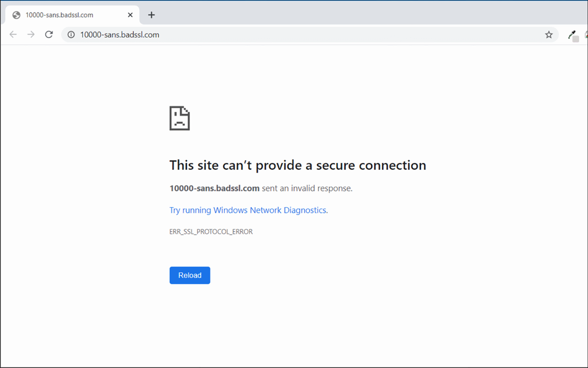588x368 pixels.
Task: Click the back navigation arrow
Action: 13,34
